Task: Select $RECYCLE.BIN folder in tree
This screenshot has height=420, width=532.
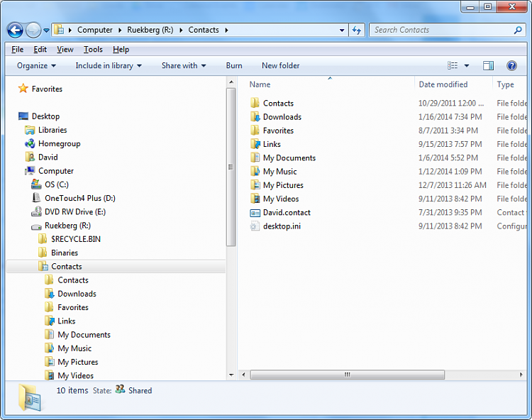Action: [70, 239]
